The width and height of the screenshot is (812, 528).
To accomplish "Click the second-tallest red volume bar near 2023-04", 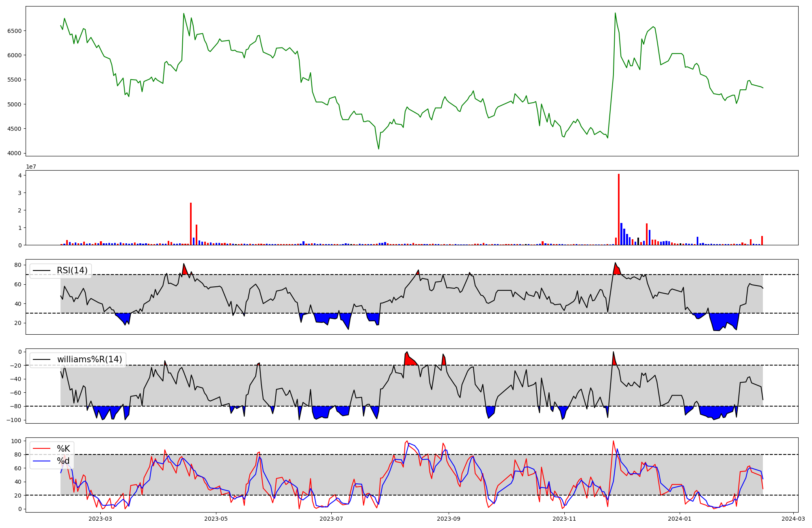I will 191,223.
